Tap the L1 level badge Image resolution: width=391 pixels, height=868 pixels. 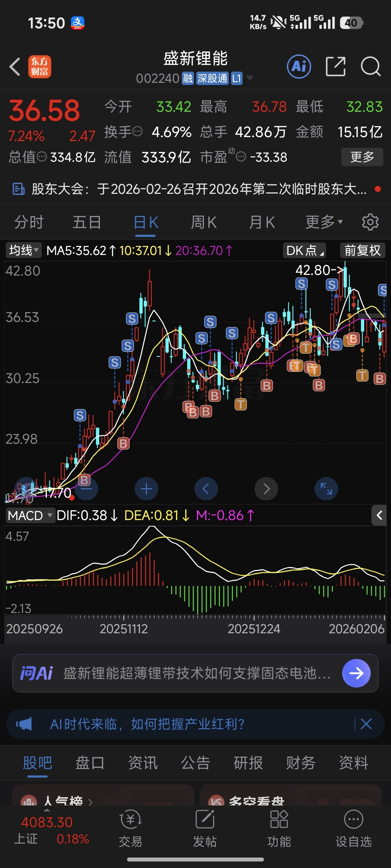[x=236, y=78]
